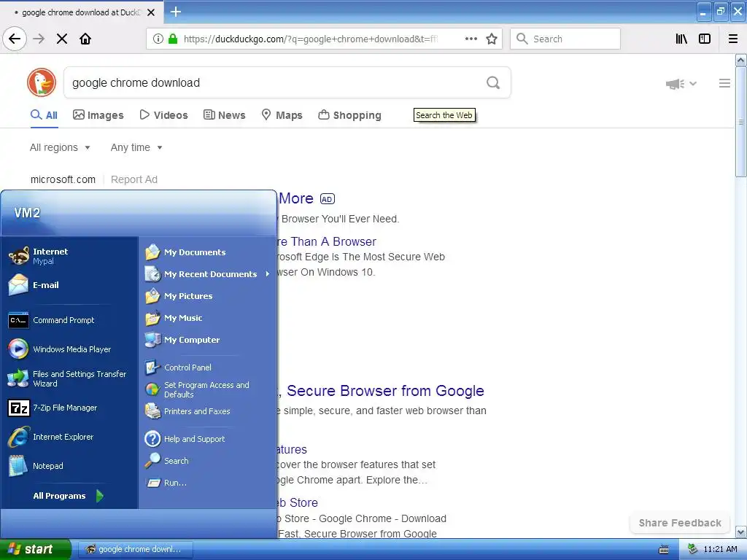Click the taskbar clock 11:21 AM
This screenshot has width=747, height=560.
(720, 549)
